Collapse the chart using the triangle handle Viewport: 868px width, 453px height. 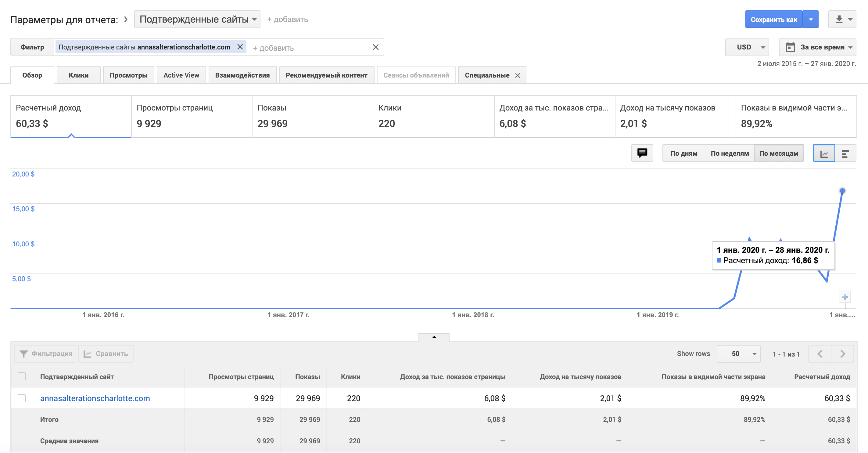(x=434, y=337)
